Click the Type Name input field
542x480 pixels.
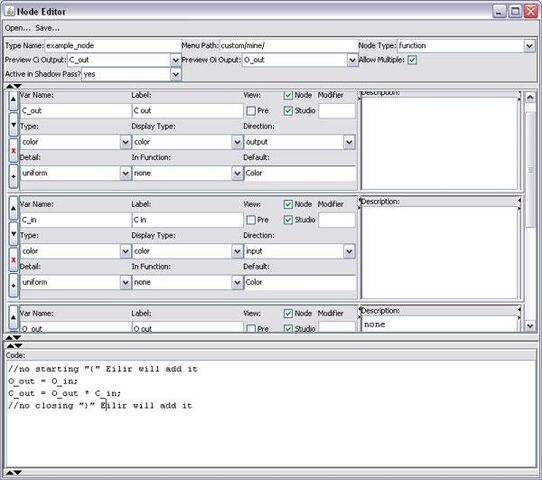(113, 46)
